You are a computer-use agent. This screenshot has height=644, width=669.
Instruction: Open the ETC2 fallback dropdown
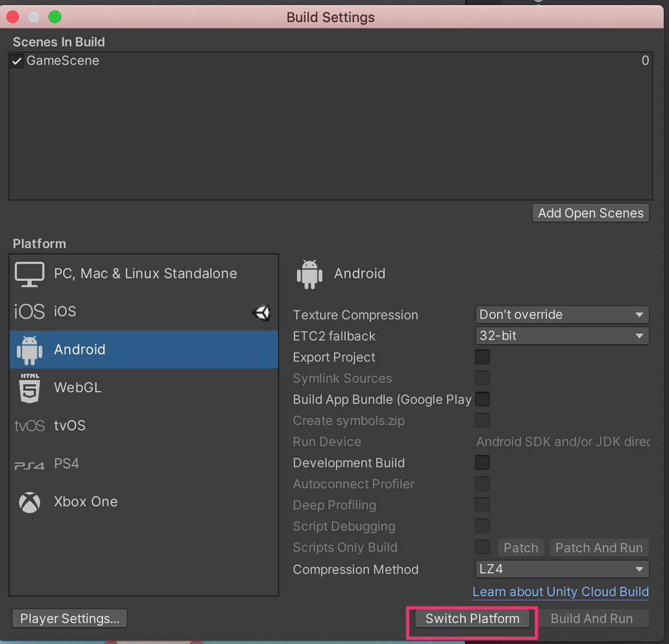[561, 336]
